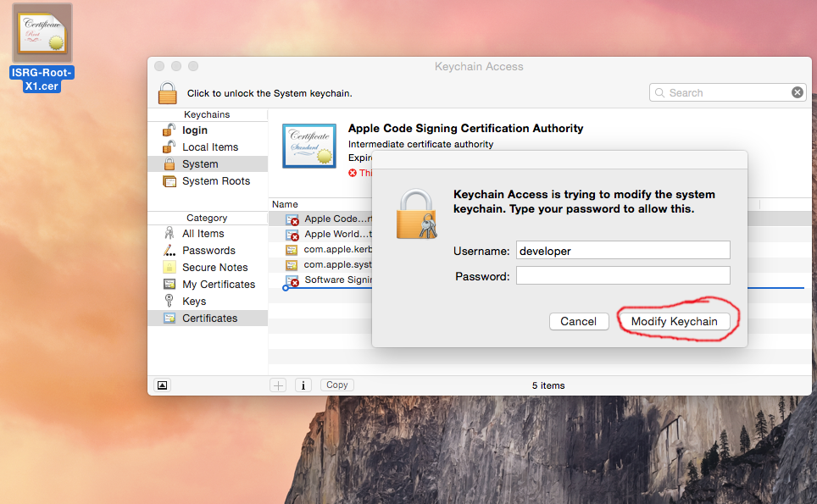Show the Passwords category
Viewport: 817px width, 504px height.
point(208,251)
